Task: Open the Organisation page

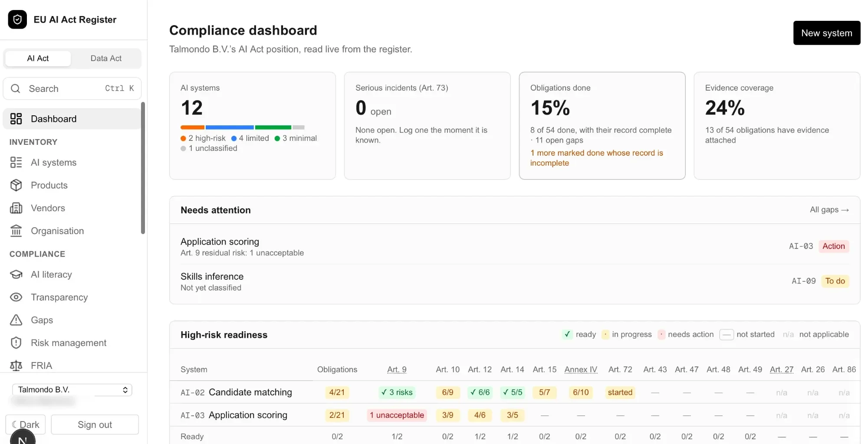Action: point(72,231)
